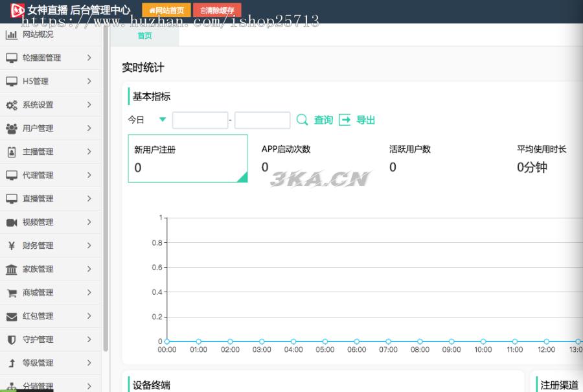Click the 用户管理 users icon
The height and width of the screenshot is (392, 583).
coord(11,128)
